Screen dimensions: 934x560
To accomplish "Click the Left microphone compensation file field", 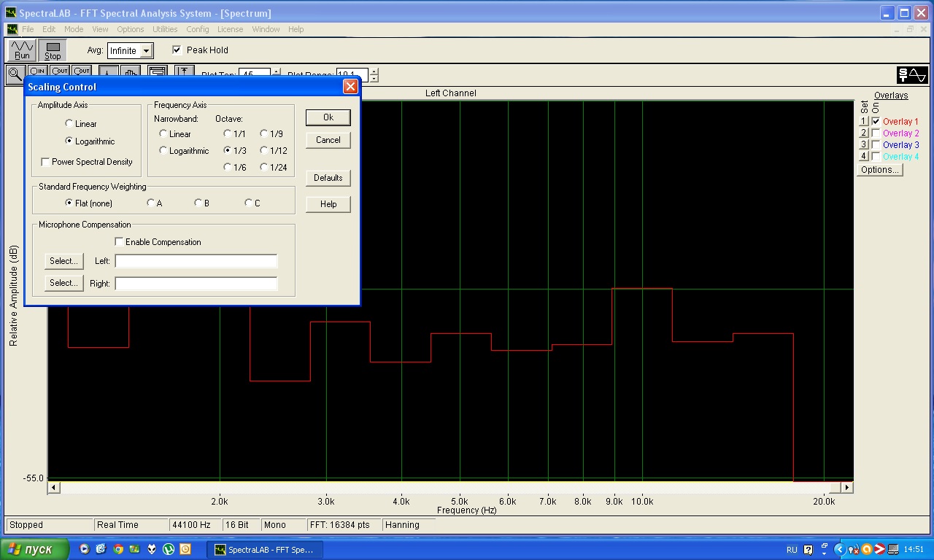I will (x=196, y=261).
